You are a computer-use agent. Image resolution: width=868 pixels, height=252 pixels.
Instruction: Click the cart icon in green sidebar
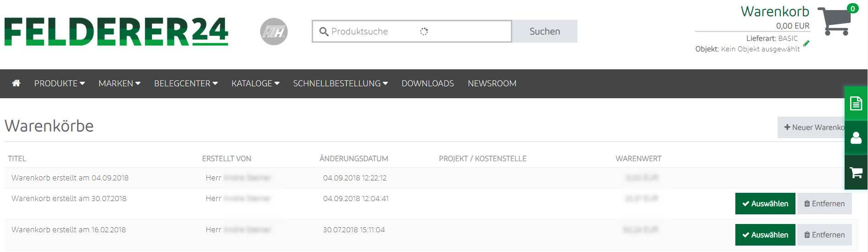[x=856, y=173]
